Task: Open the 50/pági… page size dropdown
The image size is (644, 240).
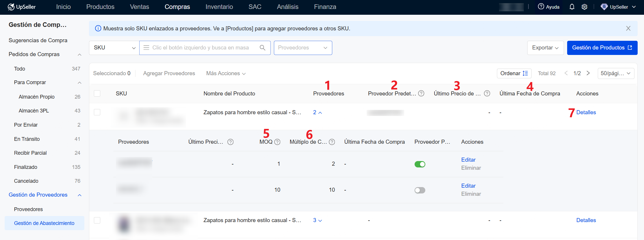Action: [x=616, y=73]
